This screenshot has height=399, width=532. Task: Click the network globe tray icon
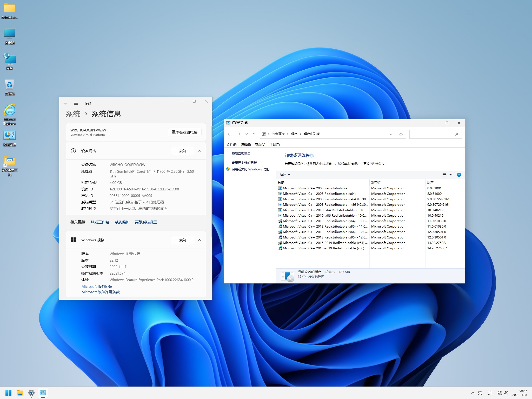click(x=500, y=393)
